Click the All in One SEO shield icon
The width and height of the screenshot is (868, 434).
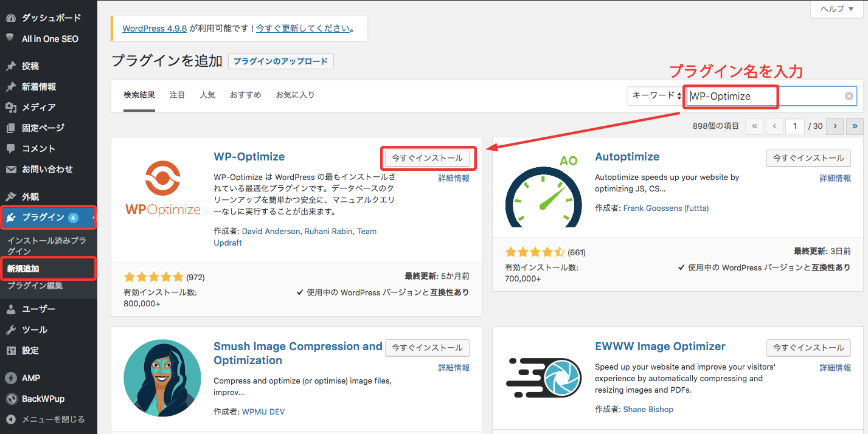click(10, 38)
